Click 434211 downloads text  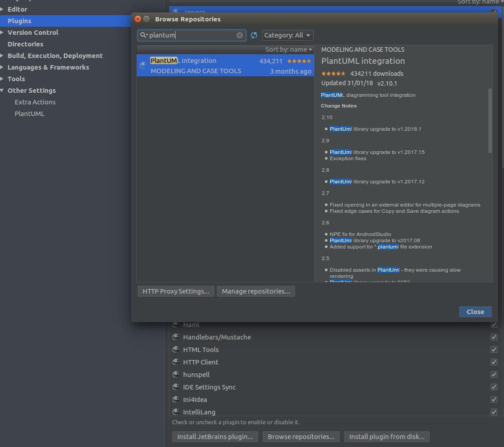coord(377,74)
